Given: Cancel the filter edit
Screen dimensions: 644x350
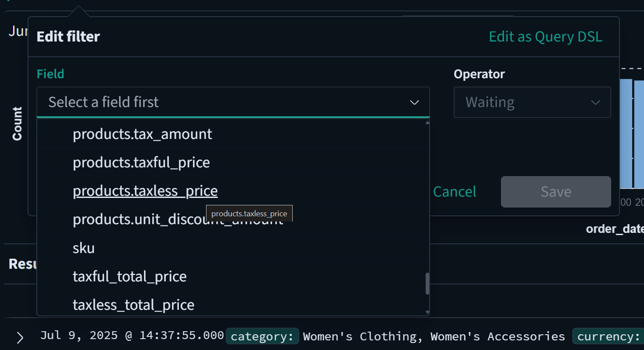Looking at the screenshot, I should [x=455, y=191].
